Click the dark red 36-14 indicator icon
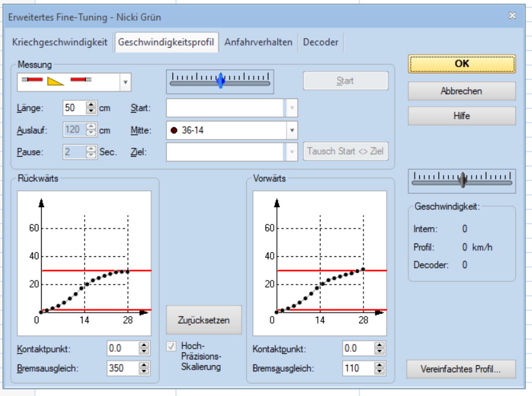 coord(174,130)
